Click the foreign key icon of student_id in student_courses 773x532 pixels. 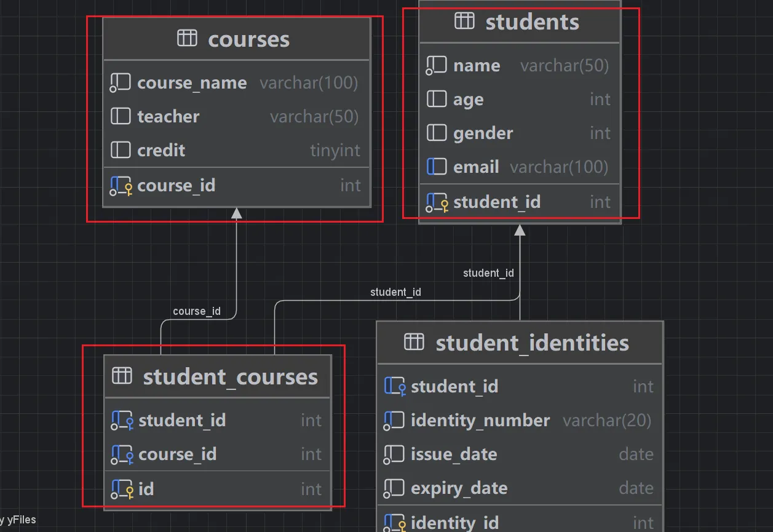tap(122, 421)
